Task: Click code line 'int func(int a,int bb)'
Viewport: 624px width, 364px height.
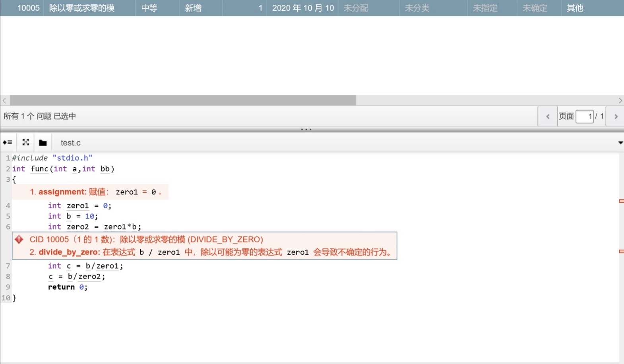Action: coord(63,169)
